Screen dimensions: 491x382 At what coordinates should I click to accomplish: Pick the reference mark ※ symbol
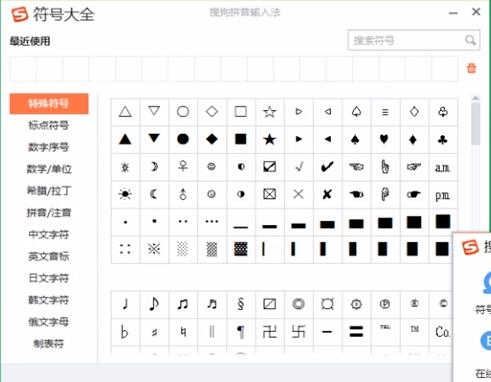(x=154, y=249)
